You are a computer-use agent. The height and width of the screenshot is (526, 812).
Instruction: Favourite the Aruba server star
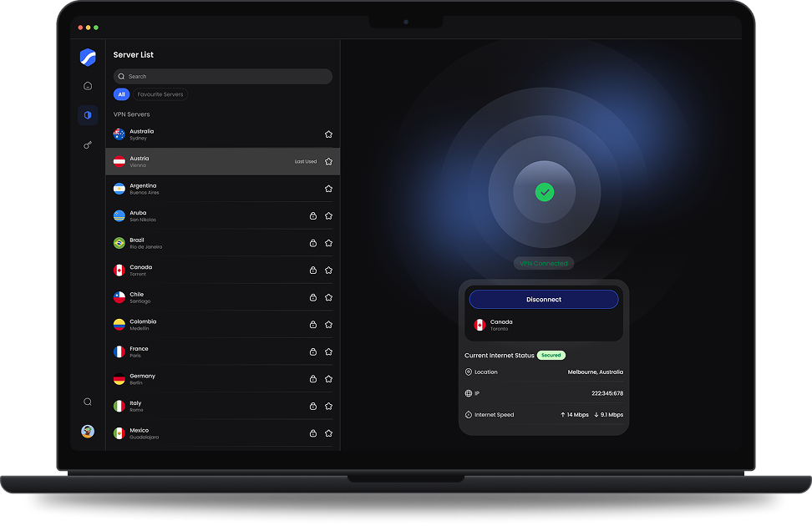point(328,216)
